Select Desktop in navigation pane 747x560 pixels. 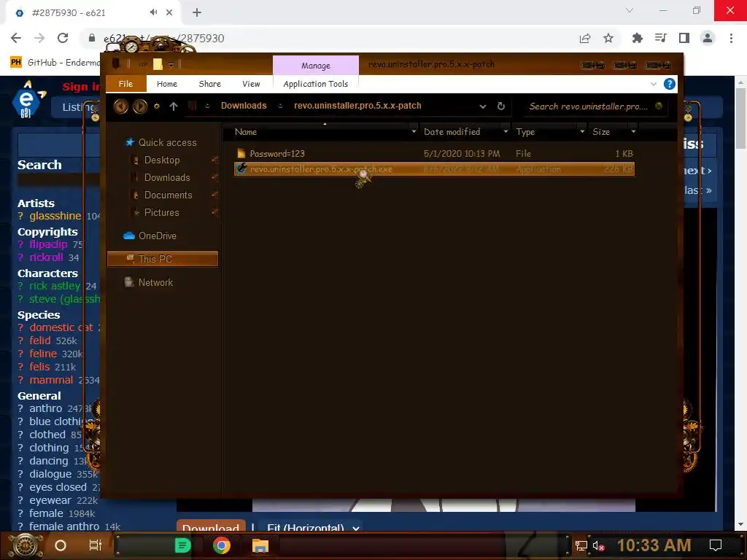point(162,160)
